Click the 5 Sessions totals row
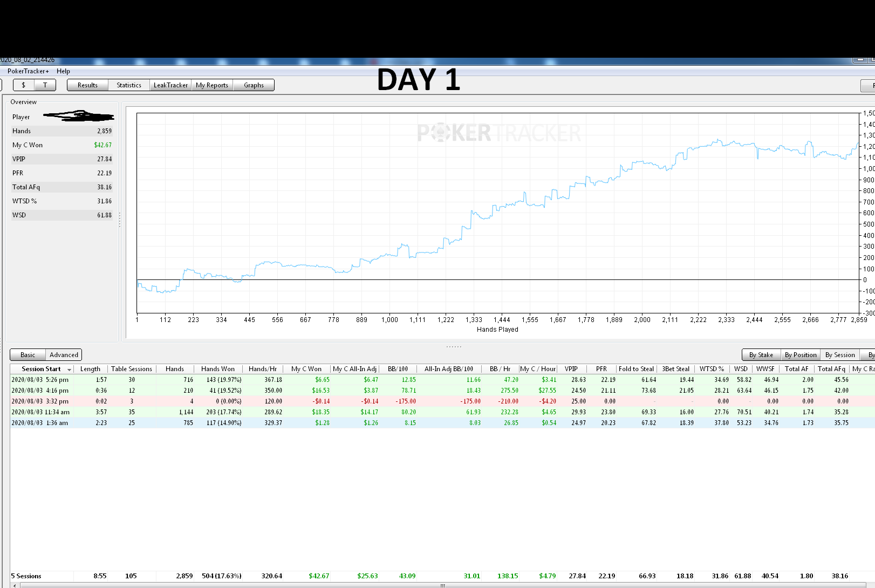This screenshot has width=875, height=588. pos(442,576)
